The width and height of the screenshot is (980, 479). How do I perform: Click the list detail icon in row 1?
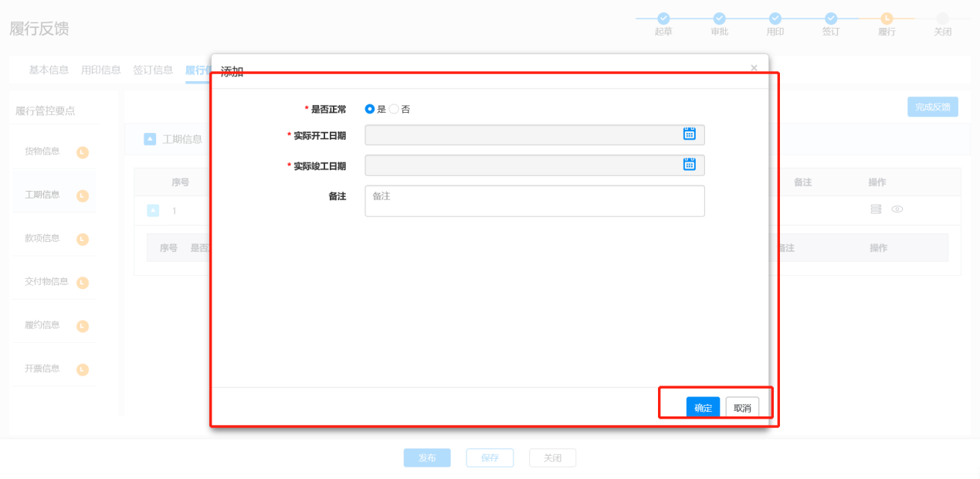point(876,209)
